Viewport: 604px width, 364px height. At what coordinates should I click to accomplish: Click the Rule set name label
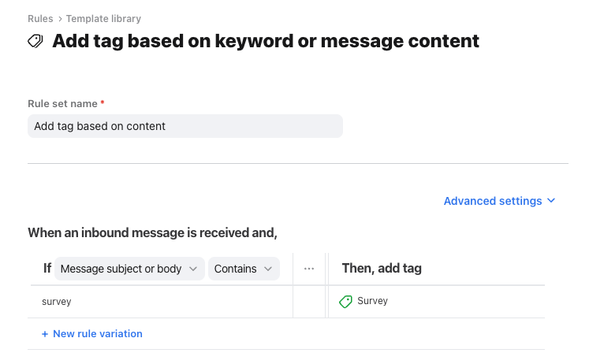[x=62, y=104]
